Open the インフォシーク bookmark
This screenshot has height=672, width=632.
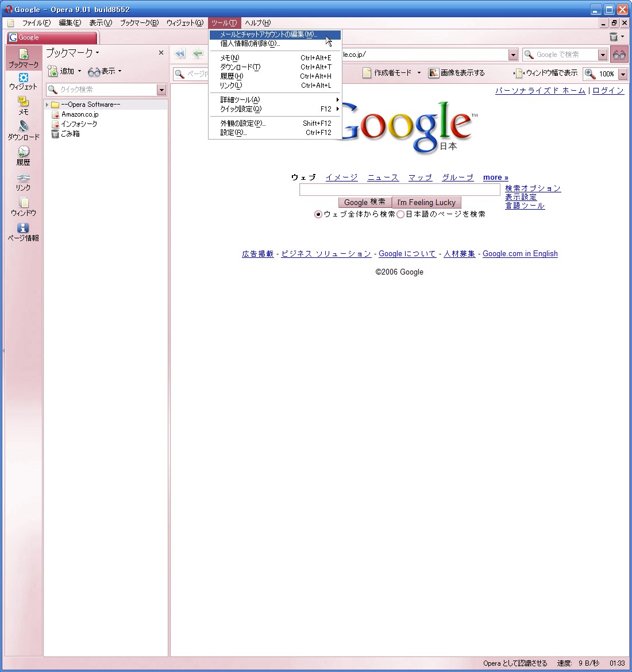coord(74,124)
